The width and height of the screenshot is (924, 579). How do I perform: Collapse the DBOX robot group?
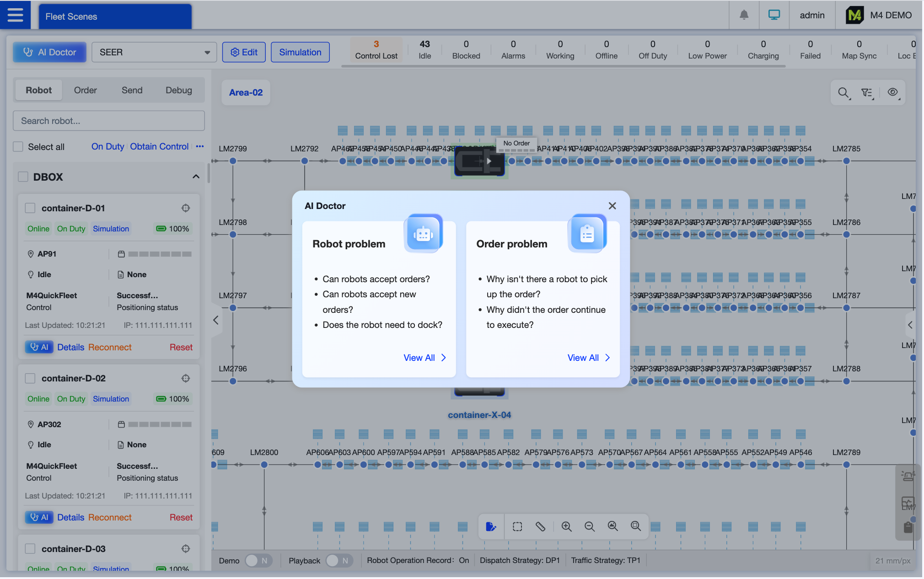pyautogui.click(x=196, y=177)
